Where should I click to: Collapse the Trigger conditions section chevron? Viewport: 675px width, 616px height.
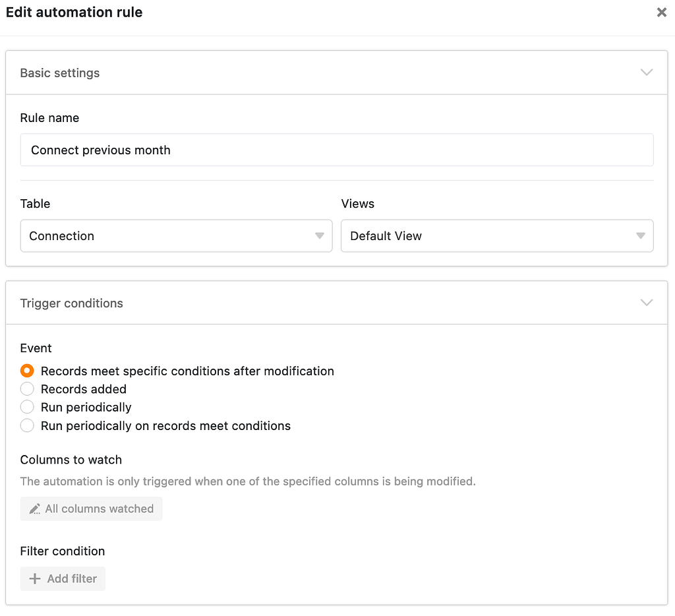(647, 303)
